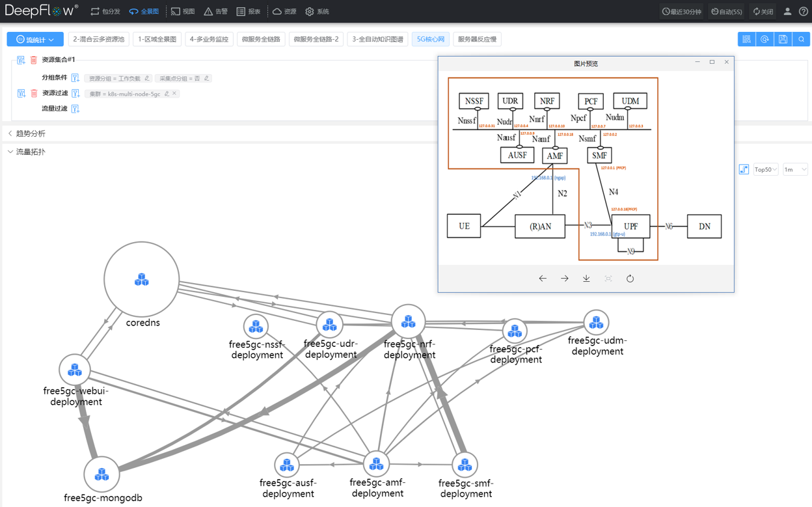Select the free5gc-udm-deployment node

pyautogui.click(x=596, y=322)
